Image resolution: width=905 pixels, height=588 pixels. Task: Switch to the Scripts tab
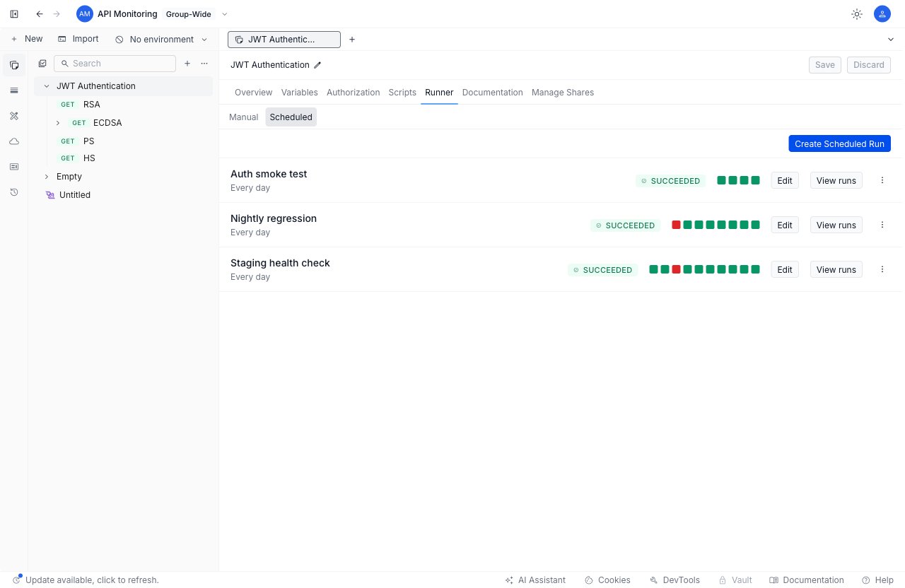tap(402, 93)
